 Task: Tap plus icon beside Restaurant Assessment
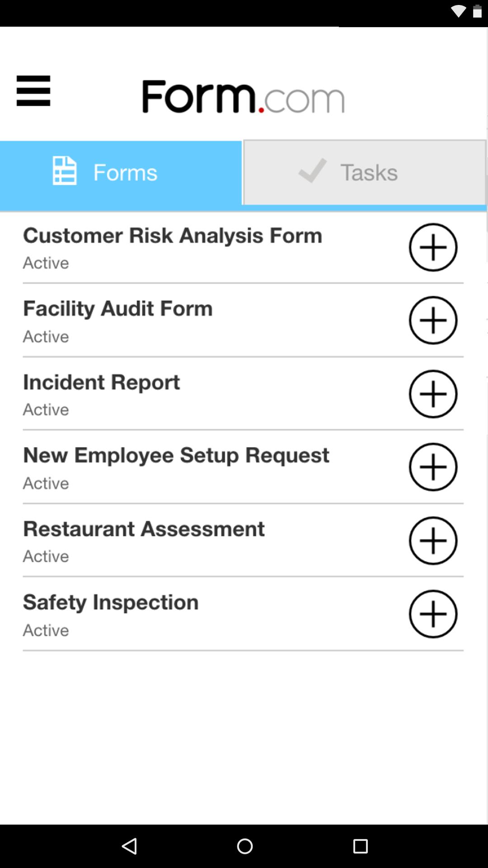[433, 541]
